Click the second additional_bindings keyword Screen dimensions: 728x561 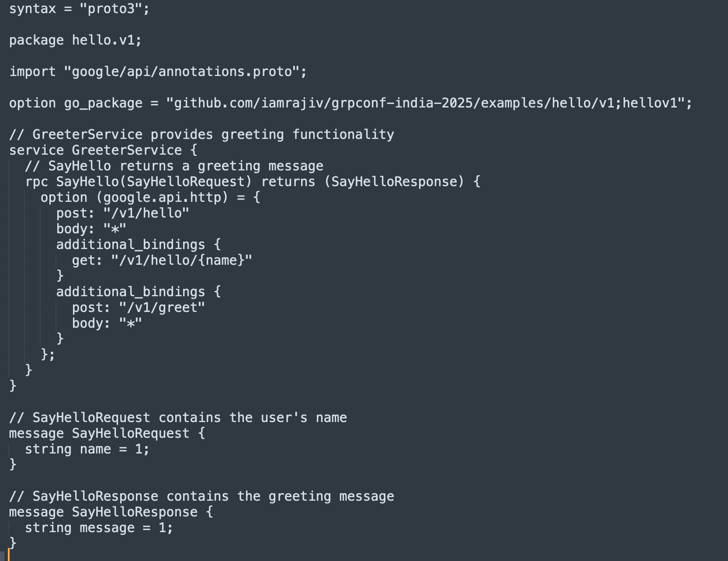click(x=131, y=292)
